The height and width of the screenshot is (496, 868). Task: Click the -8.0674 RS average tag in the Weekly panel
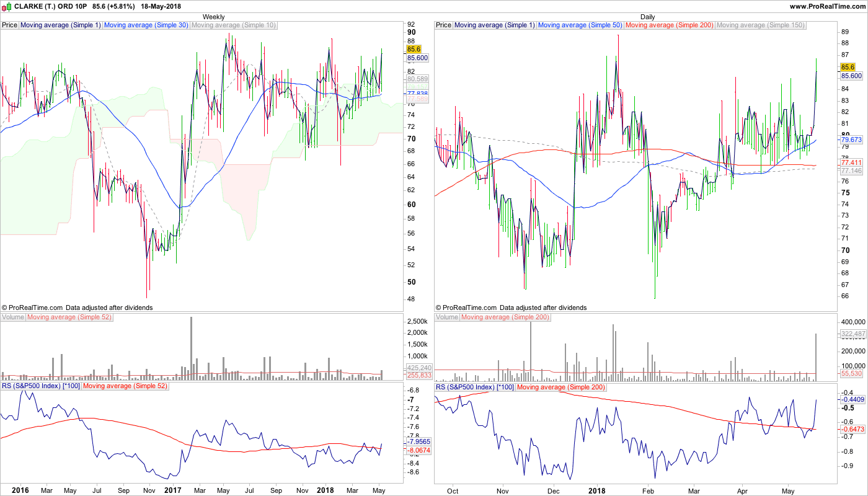418,450
